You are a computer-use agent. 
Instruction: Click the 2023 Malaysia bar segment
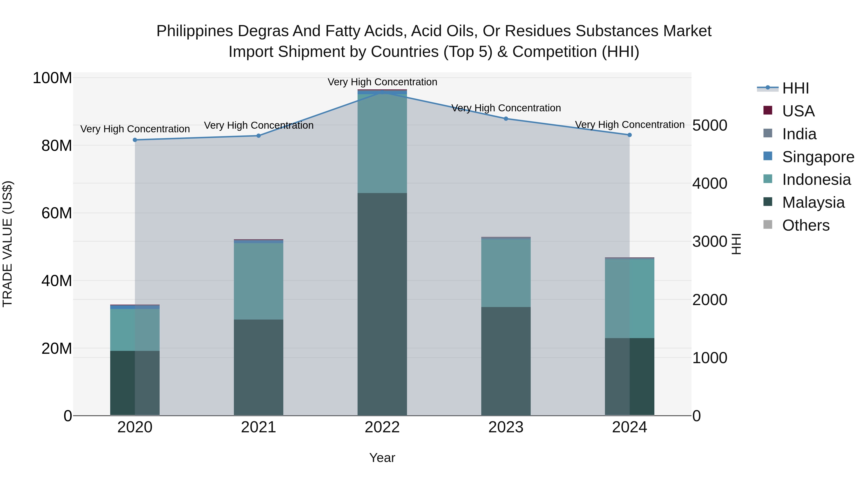(506, 361)
